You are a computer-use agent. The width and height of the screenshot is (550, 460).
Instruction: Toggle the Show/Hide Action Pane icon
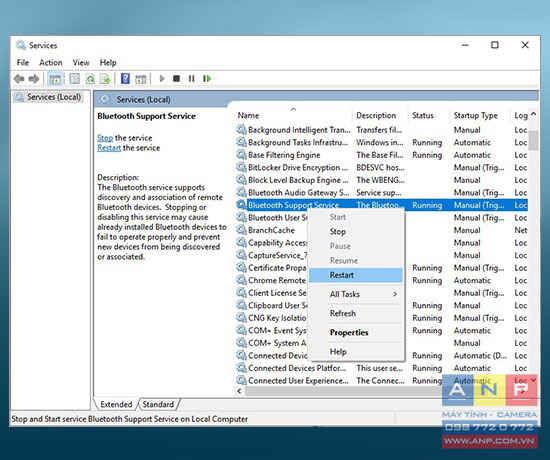click(x=141, y=79)
